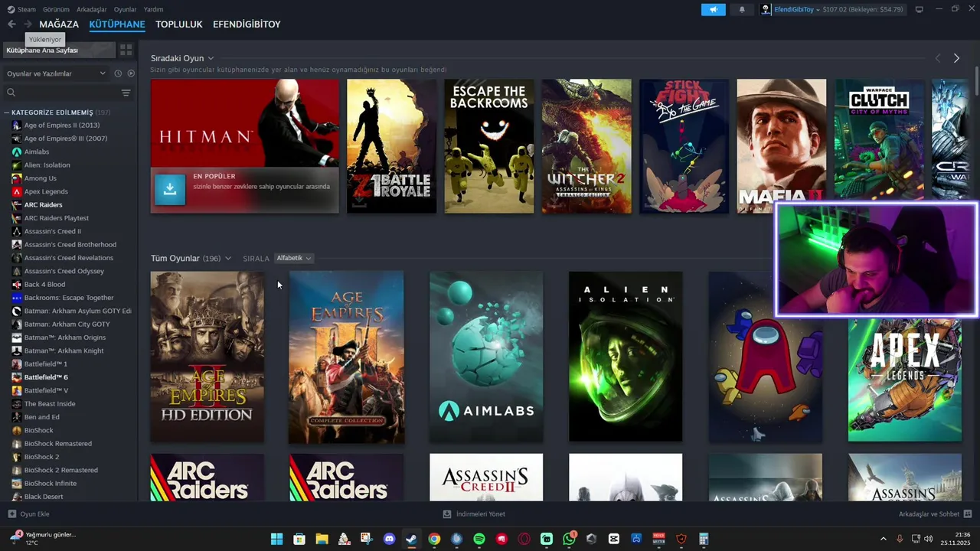Open Calculator from the taskbar
Screen dimensions: 980x551
coord(704,539)
